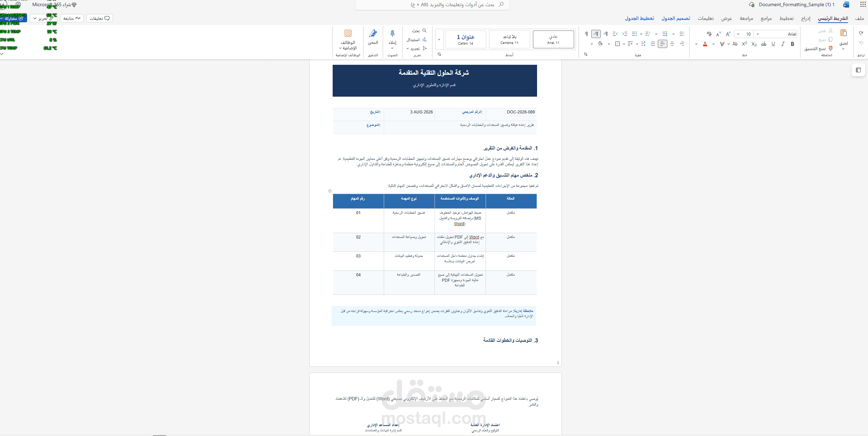This screenshot has width=868, height=436.
Task: Toggle left-to-right text direction
Action: coord(606,34)
